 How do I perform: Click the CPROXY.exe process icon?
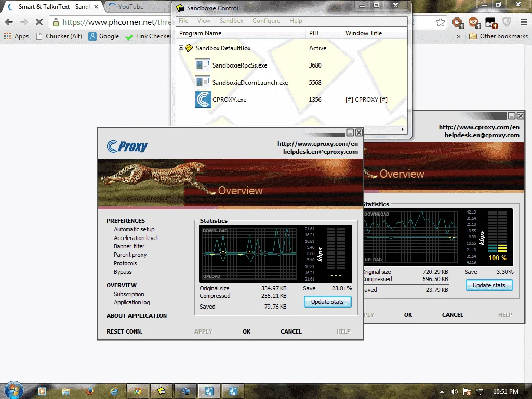[x=203, y=99]
